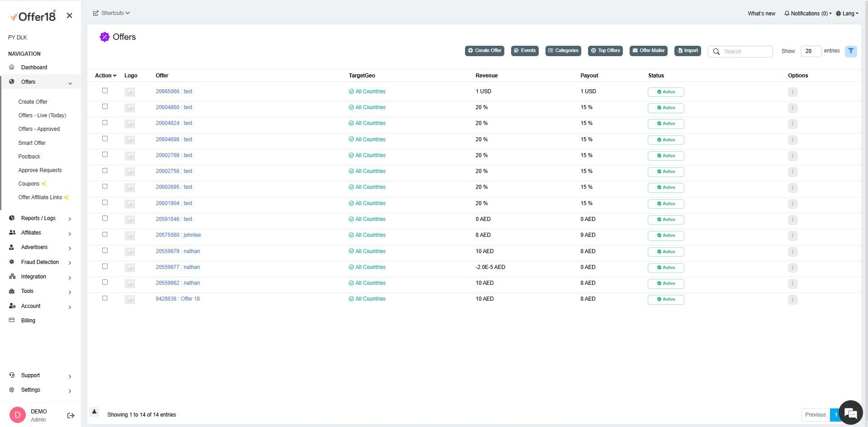Click the Advertisers sidebar icon
This screenshot has height=427, width=868.
pos(12,247)
